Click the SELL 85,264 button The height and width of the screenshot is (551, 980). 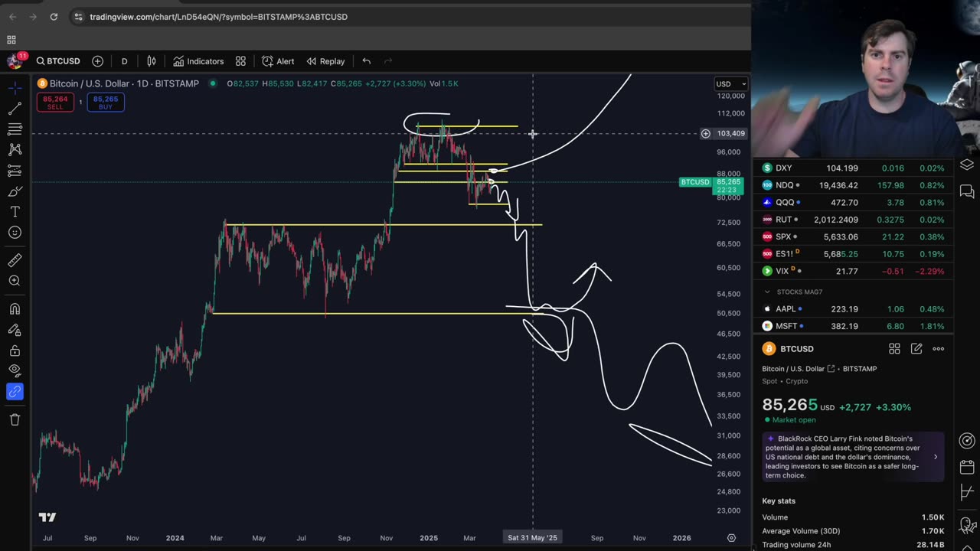[x=55, y=103]
